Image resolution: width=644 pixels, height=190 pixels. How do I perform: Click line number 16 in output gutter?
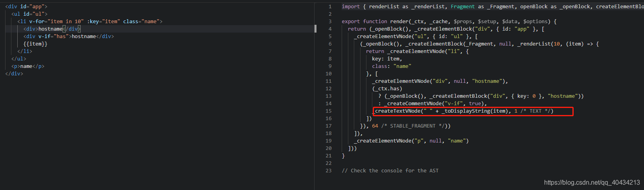click(x=329, y=118)
